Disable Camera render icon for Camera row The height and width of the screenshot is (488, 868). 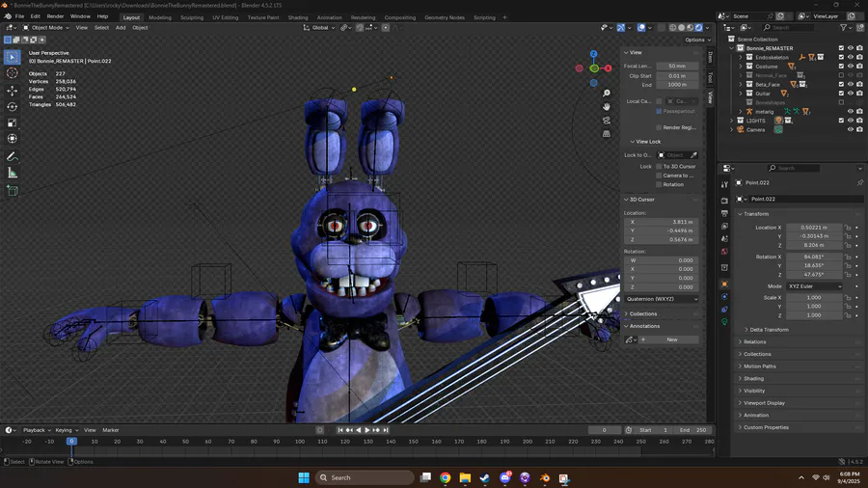[859, 129]
